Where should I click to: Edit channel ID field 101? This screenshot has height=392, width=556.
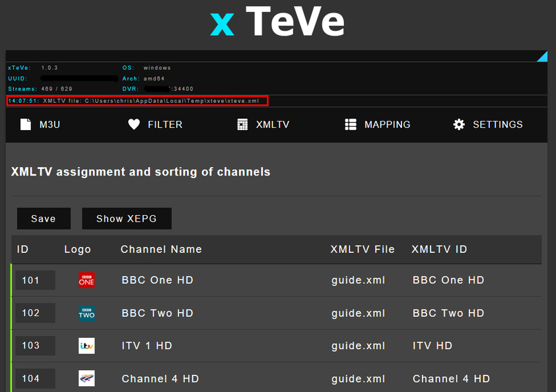pyautogui.click(x=35, y=280)
